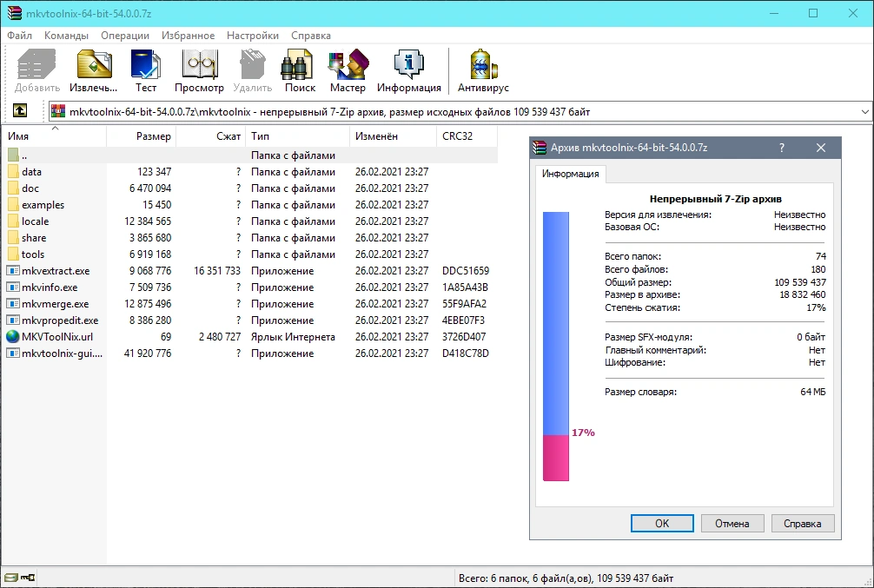Open the Файл menu
This screenshot has width=874, height=588.
click(x=19, y=35)
